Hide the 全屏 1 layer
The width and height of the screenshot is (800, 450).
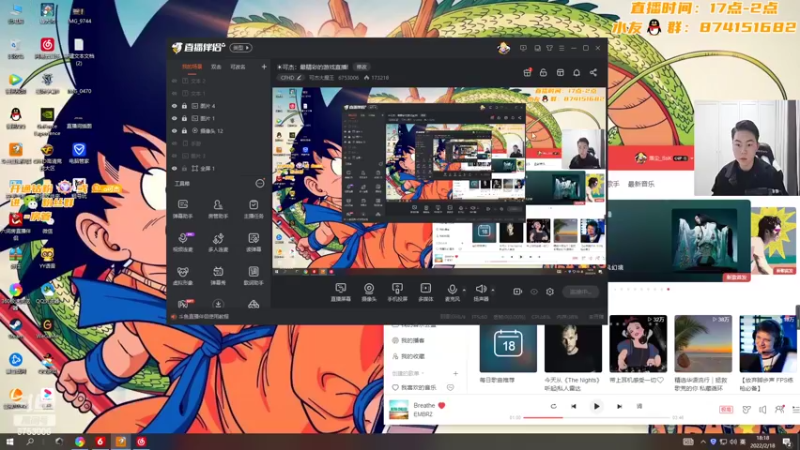coord(174,168)
